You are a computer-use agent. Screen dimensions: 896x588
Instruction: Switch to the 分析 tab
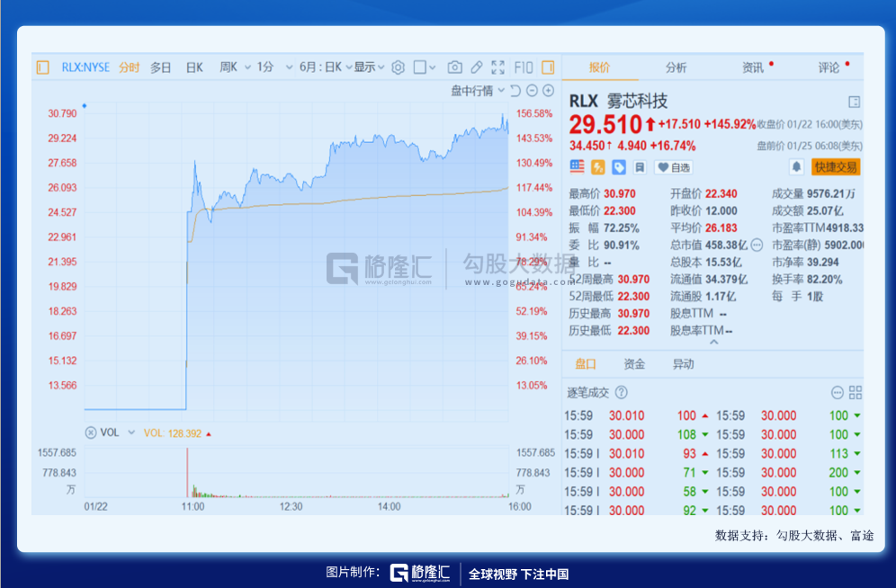pyautogui.click(x=676, y=67)
